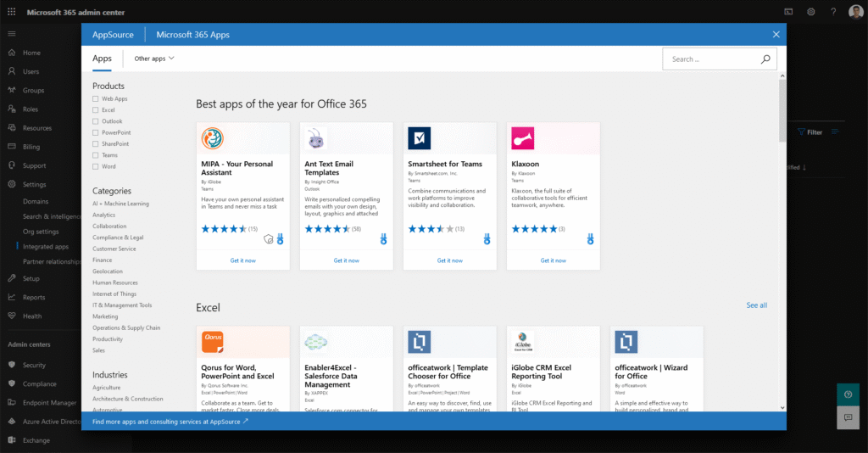Viewport: 868px width, 453px height.
Task: Click Get it now for Smartsheet
Action: (450, 260)
